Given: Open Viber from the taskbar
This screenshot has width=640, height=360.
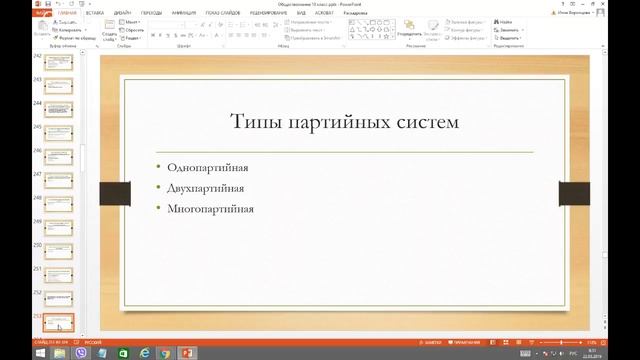Looking at the screenshot, I should [x=81, y=353].
